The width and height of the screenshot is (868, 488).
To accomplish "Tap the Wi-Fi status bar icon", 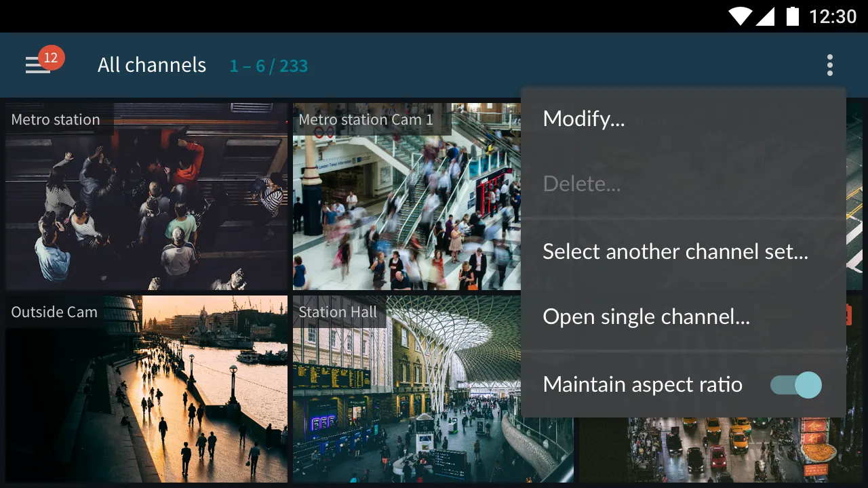I will pos(741,16).
